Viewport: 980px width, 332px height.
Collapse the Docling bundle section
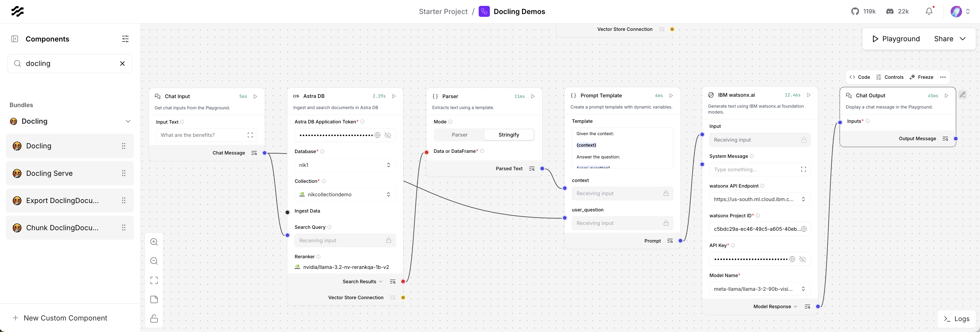128,121
